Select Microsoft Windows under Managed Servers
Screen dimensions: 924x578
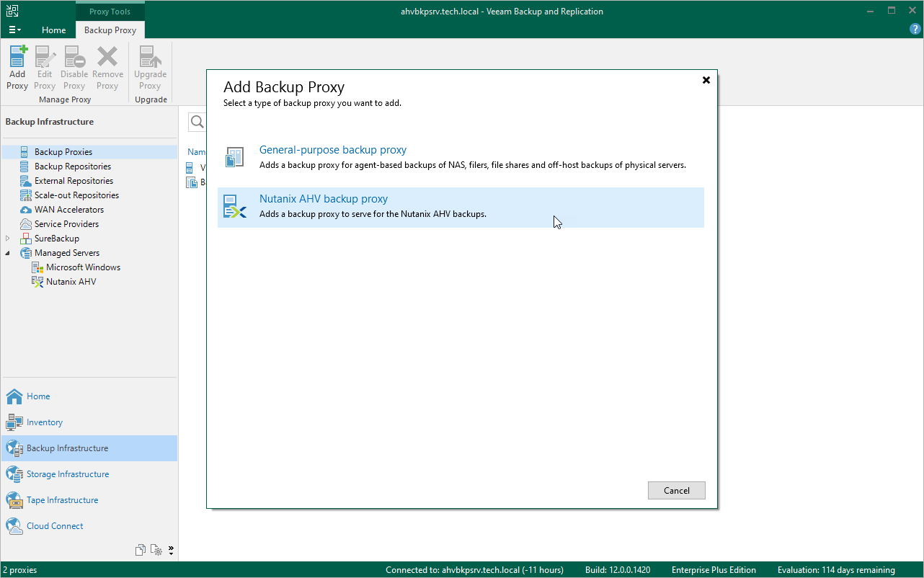point(84,267)
